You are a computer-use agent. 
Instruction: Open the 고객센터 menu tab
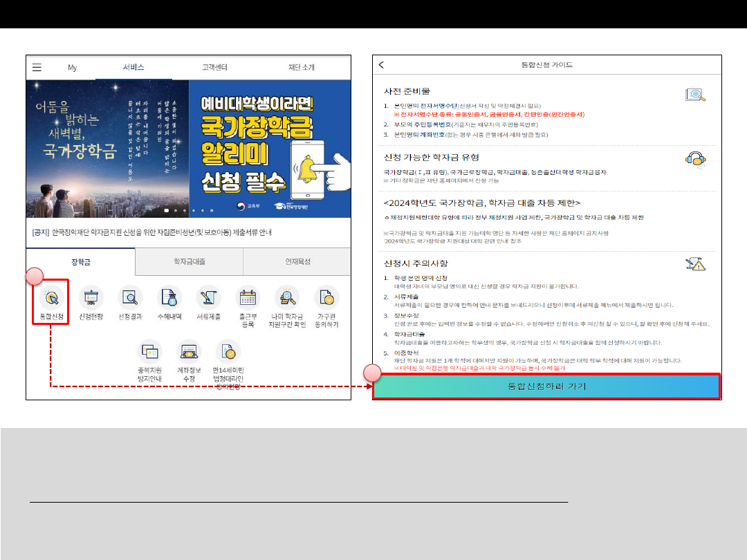coord(214,68)
